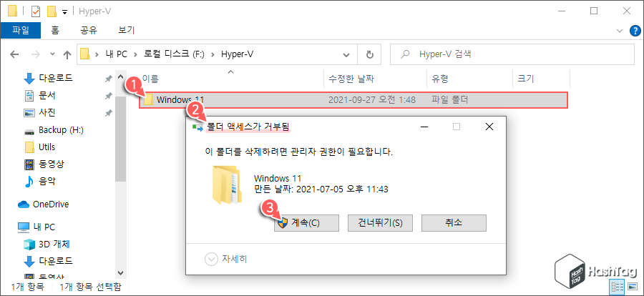The width and height of the screenshot is (644, 296).
Task: Click Hyper-V breadcrumb in address bar
Action: (237, 54)
